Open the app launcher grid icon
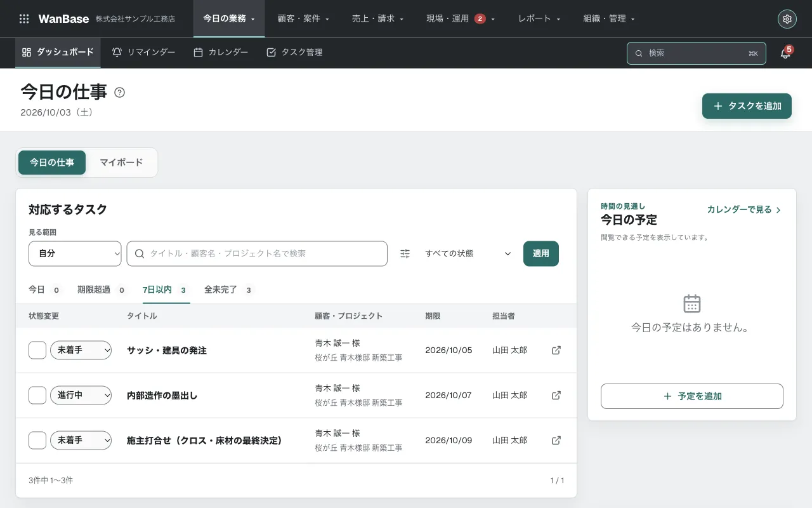The height and width of the screenshot is (508, 812). tap(24, 19)
